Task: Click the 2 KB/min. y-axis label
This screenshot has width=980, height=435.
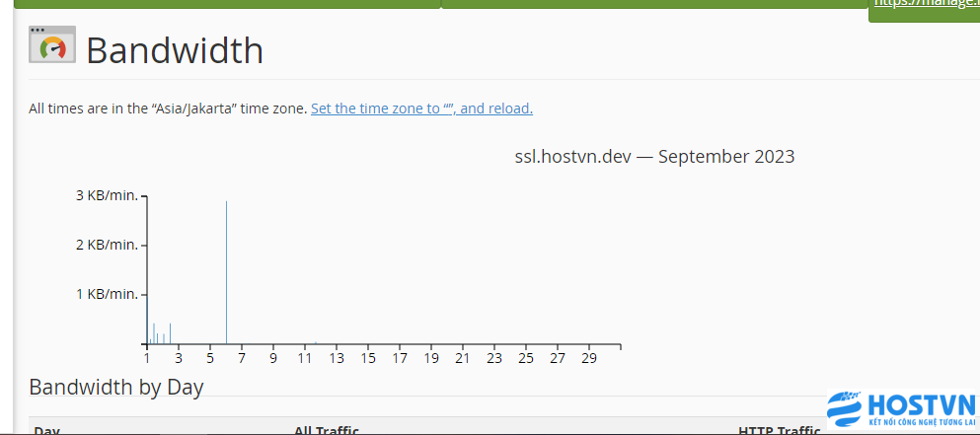Action: pos(107,245)
